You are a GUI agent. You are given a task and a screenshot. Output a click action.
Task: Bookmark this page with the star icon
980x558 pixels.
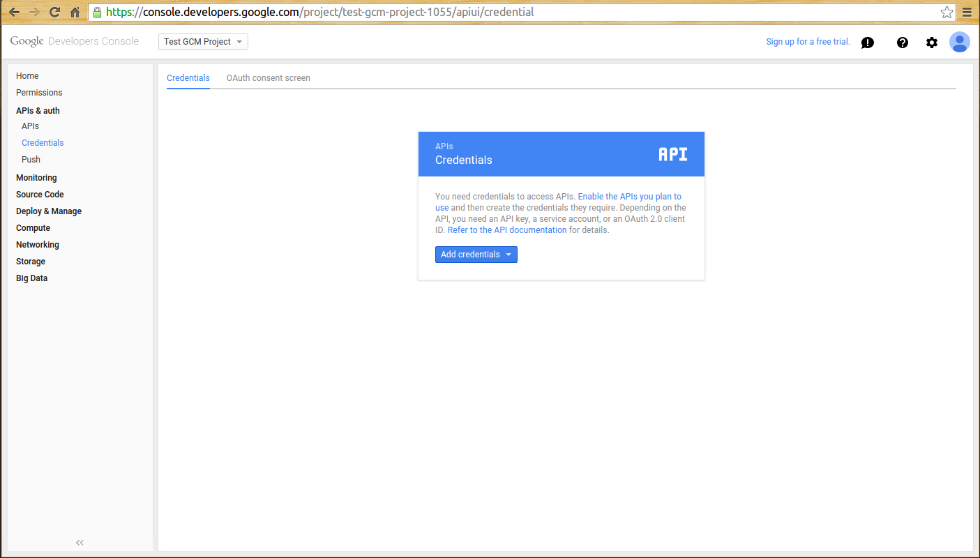pyautogui.click(x=947, y=12)
